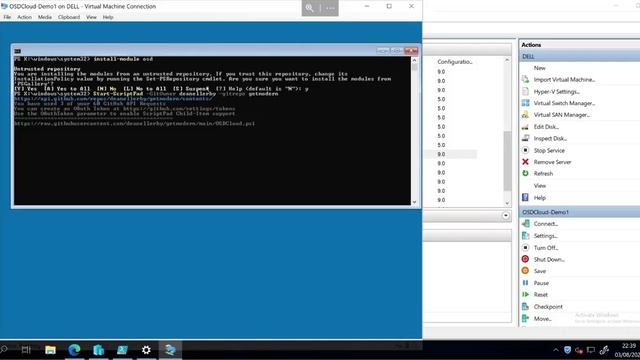640x360 pixels.
Task: Launch Virtual SAN Manager
Action: [x=562, y=115]
